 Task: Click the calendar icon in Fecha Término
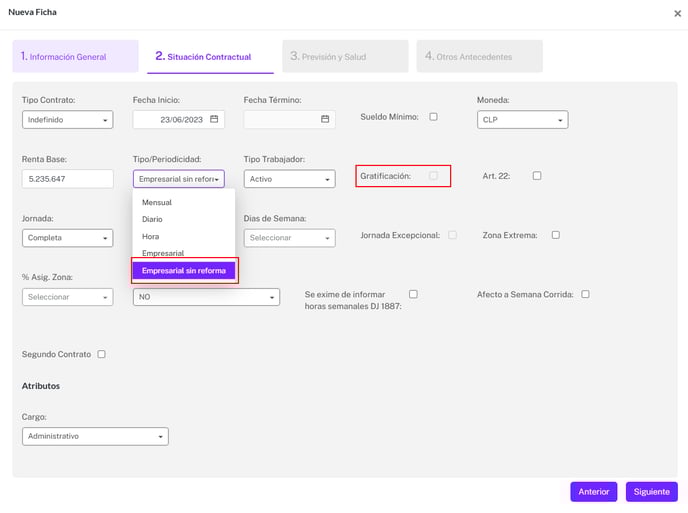point(325,119)
